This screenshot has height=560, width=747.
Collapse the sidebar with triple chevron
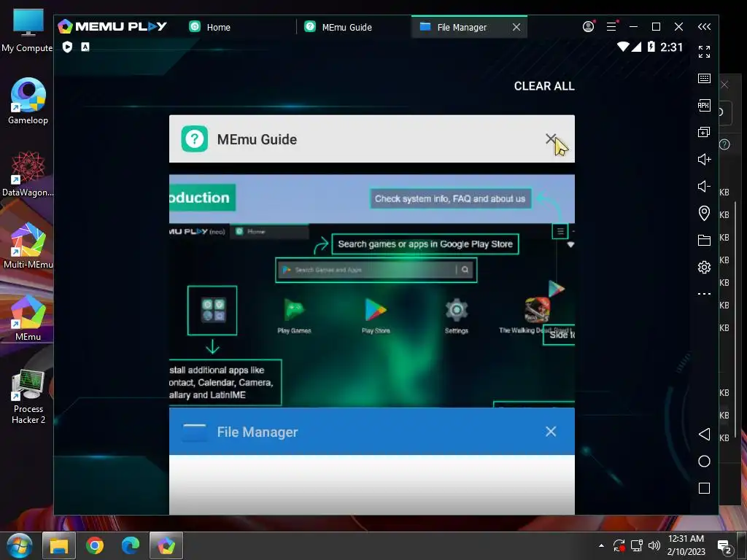click(x=704, y=27)
